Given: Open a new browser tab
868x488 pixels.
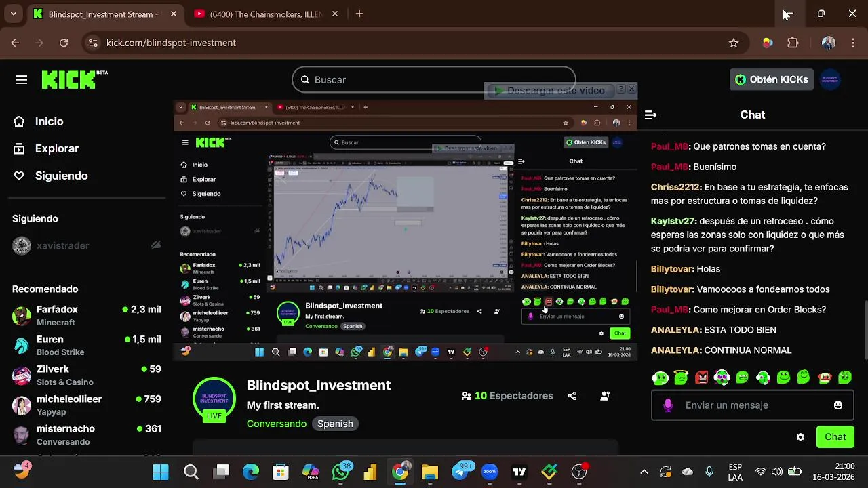Looking at the screenshot, I should pos(359,14).
